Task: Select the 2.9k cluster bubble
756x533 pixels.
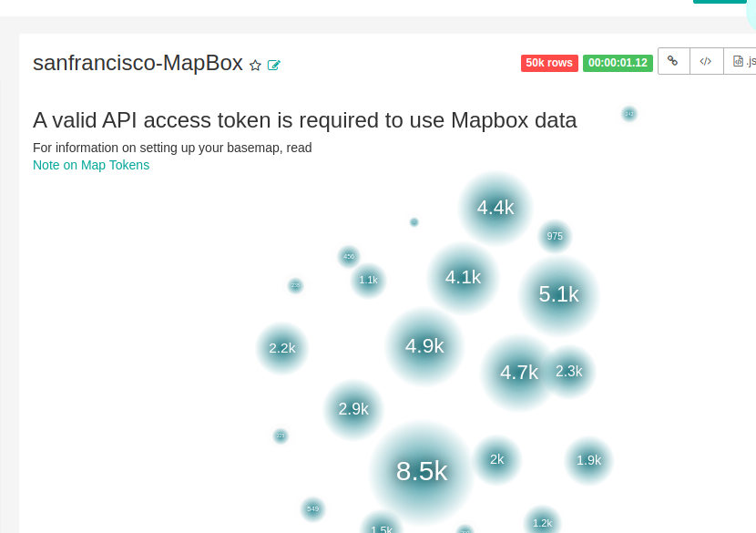Action: click(x=353, y=409)
